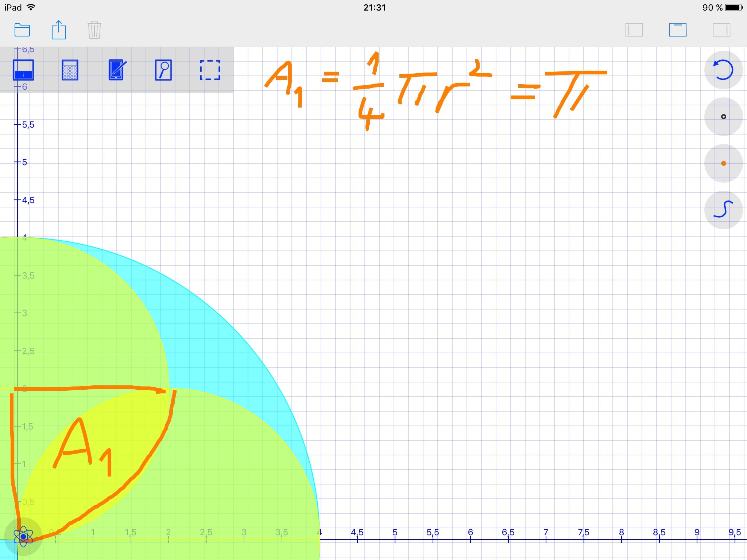Open the magnifier search page icon

163,70
